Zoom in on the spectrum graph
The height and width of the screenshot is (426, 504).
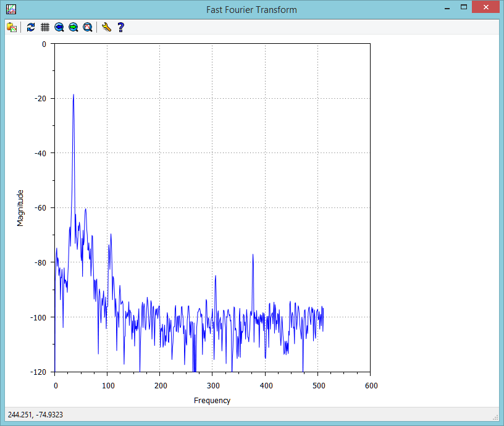coord(73,27)
